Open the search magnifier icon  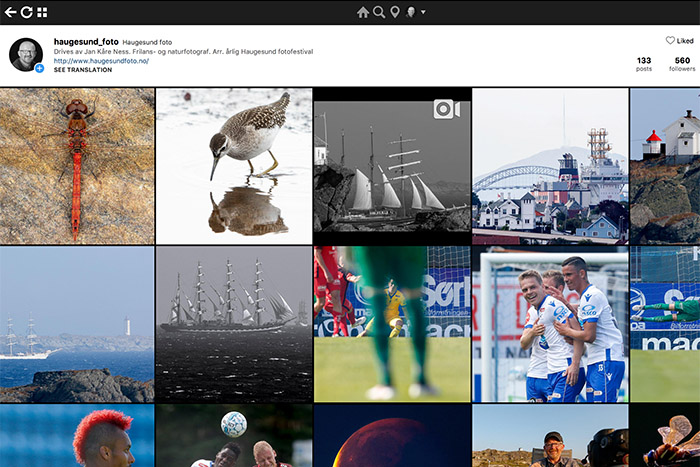[379, 12]
